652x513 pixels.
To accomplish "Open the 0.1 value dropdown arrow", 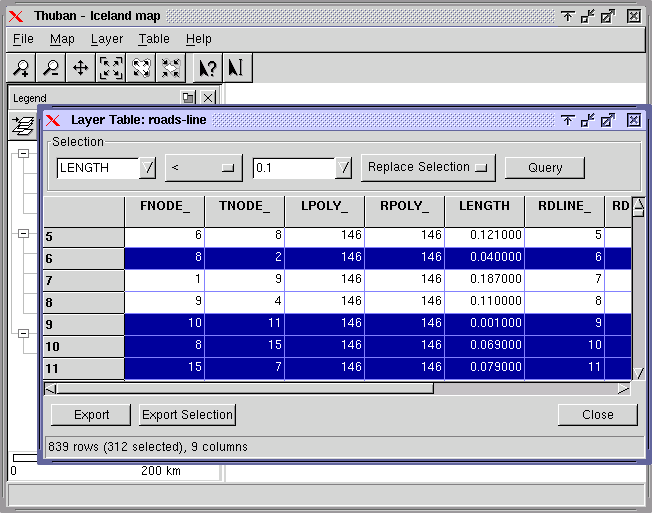I will click(x=343, y=168).
